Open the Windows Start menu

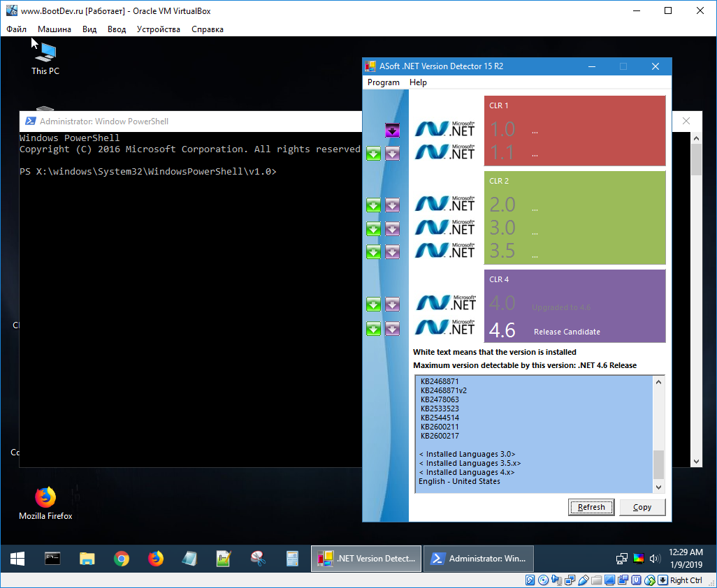coord(17,558)
